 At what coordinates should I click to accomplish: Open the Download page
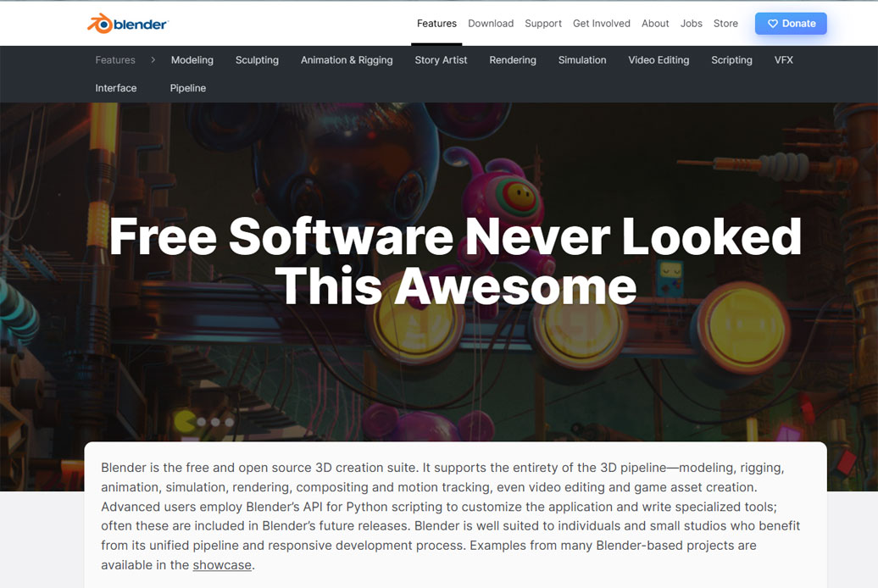click(491, 24)
